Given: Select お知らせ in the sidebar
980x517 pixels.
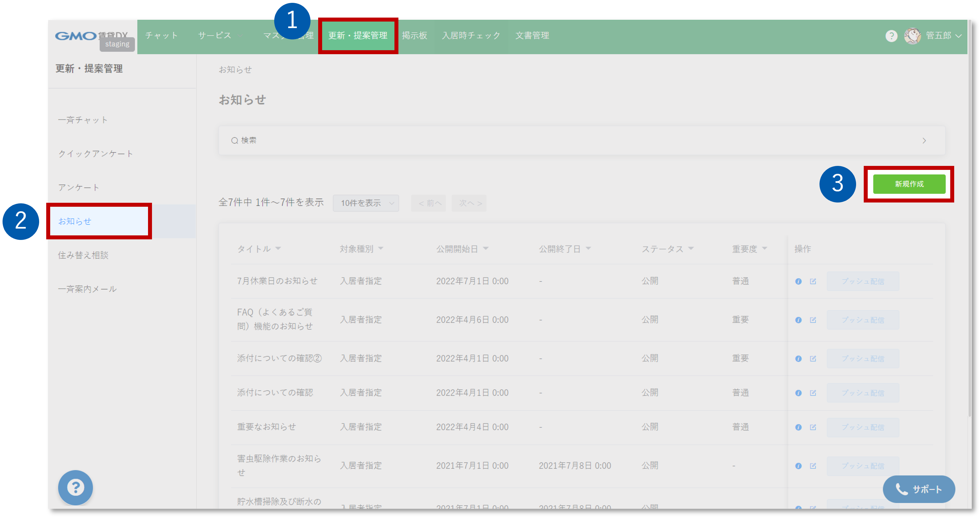Looking at the screenshot, I should click(75, 221).
